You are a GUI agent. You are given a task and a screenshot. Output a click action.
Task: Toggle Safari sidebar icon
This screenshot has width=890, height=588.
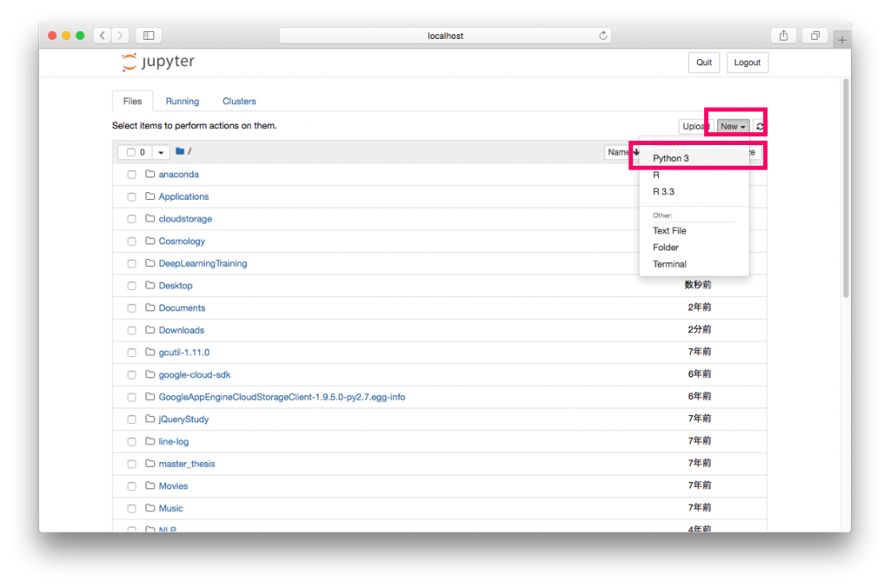[x=149, y=36]
